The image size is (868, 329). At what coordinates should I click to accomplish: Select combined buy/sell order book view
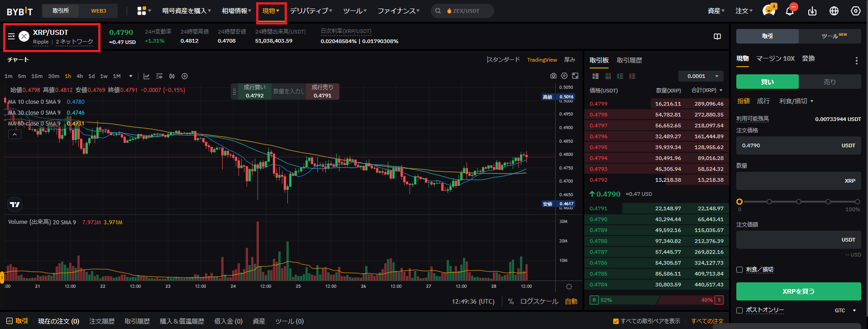(x=596, y=76)
